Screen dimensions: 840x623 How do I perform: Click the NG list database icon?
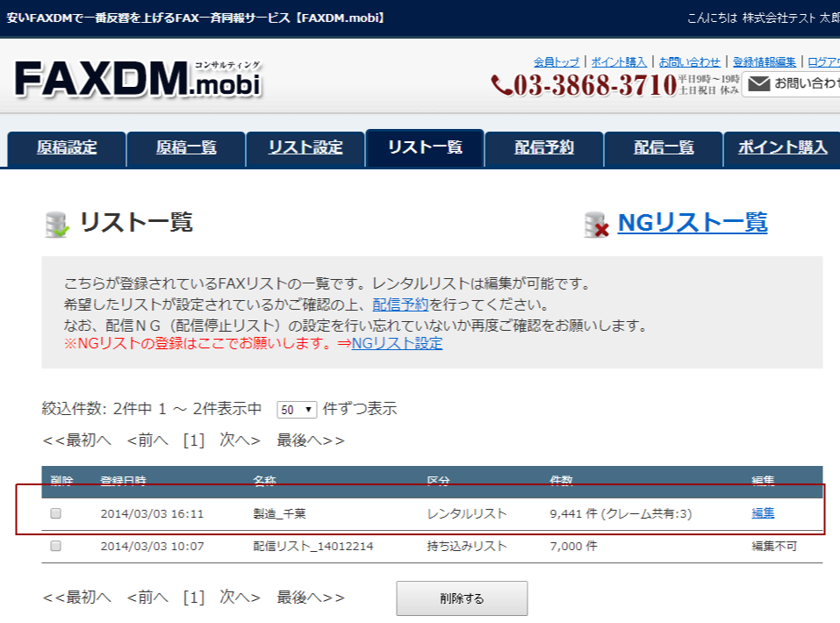597,225
